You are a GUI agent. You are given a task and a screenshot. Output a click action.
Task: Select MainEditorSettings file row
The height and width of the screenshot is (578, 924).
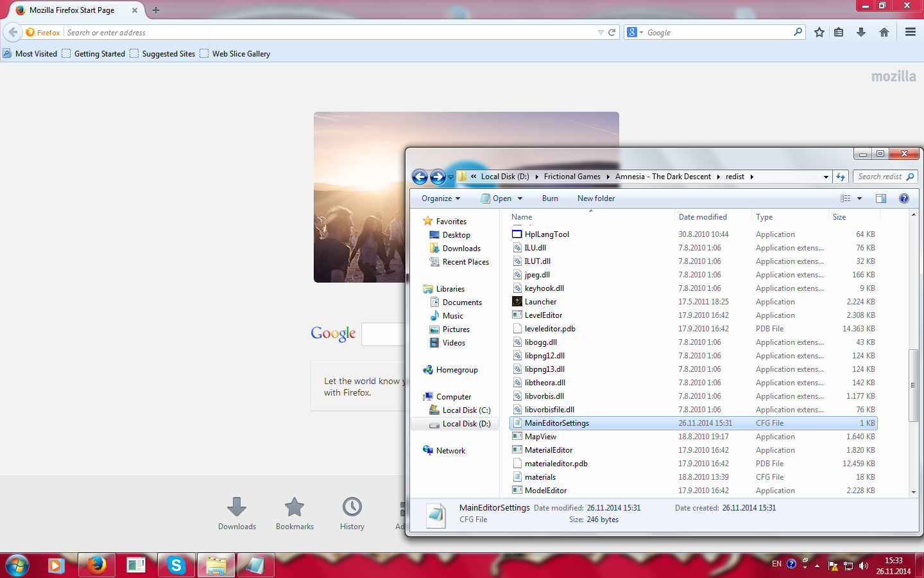(x=694, y=423)
